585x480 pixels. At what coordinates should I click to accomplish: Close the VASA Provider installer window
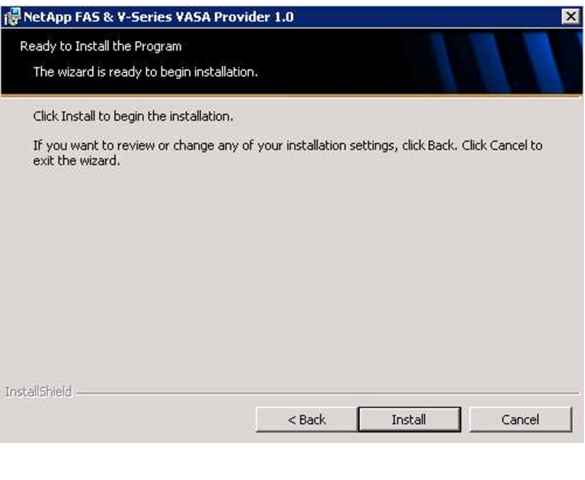(571, 17)
